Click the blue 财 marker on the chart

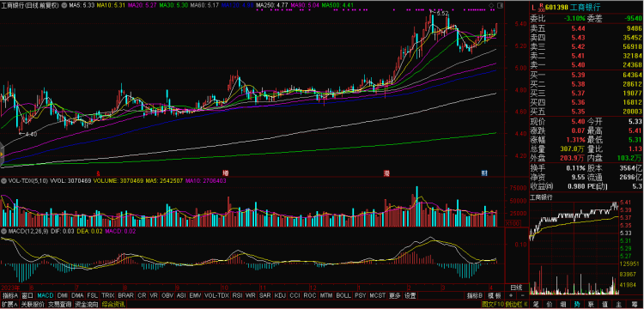pyautogui.click(x=484, y=173)
